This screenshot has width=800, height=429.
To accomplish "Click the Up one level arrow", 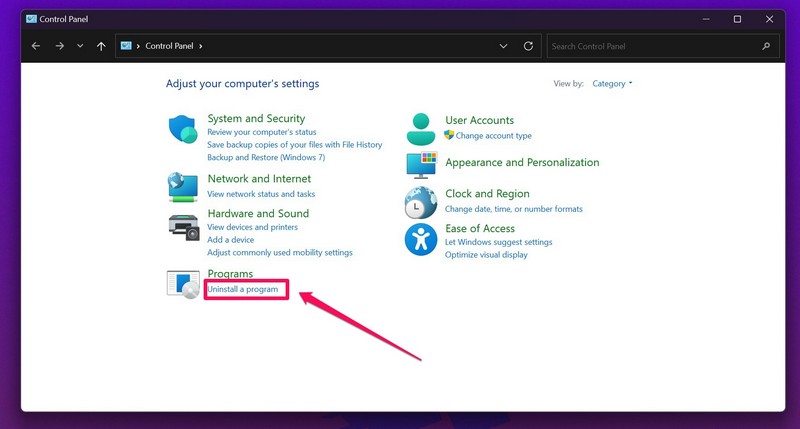I will (x=101, y=46).
